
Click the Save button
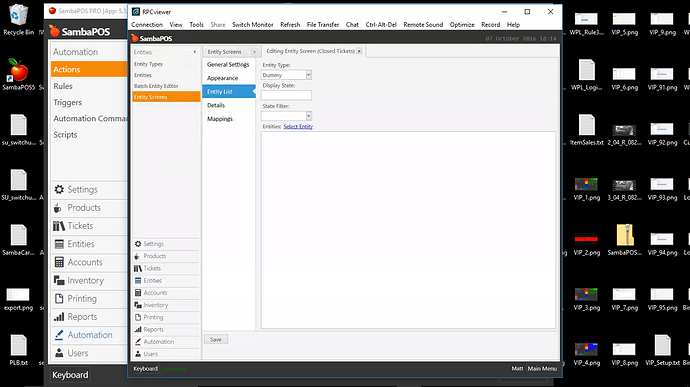tap(216, 339)
